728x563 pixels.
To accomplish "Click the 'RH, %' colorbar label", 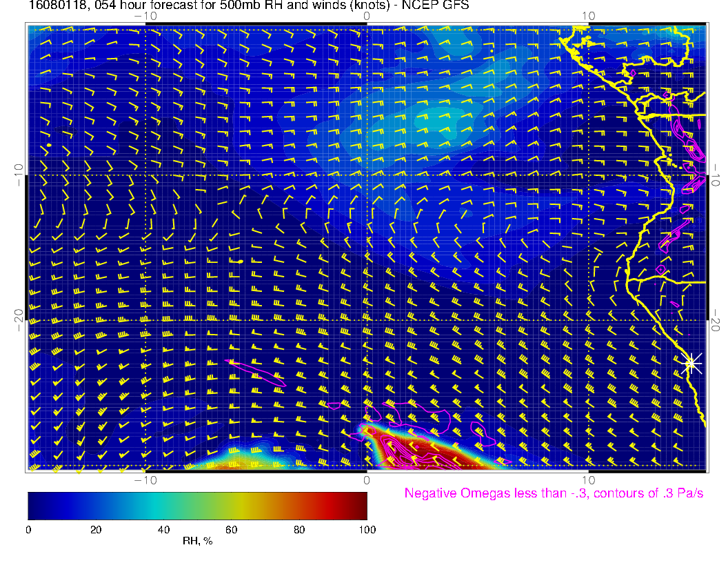I will (197, 541).
